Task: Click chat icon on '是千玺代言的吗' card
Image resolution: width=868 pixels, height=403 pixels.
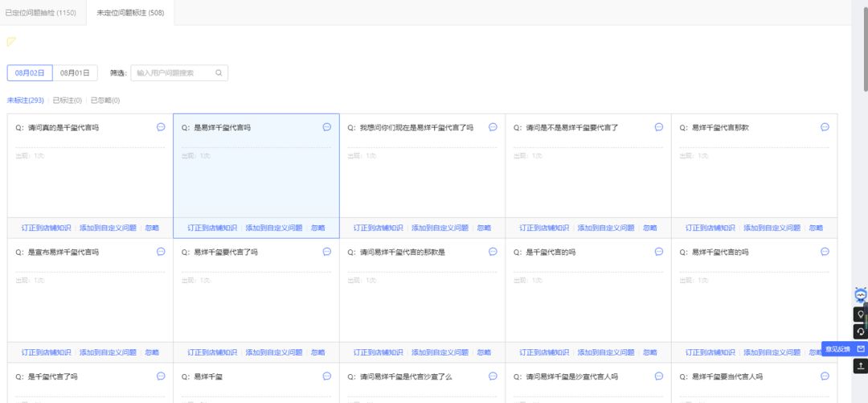Action: tap(659, 252)
